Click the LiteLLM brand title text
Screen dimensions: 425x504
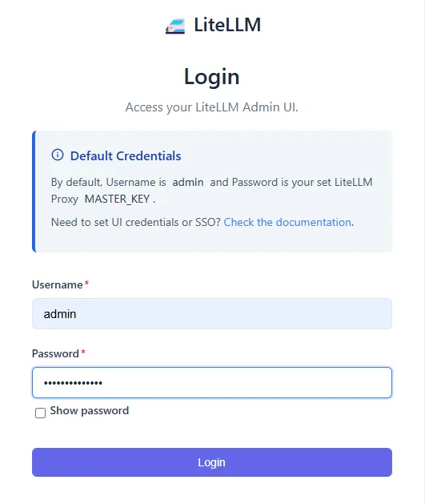[x=227, y=25]
